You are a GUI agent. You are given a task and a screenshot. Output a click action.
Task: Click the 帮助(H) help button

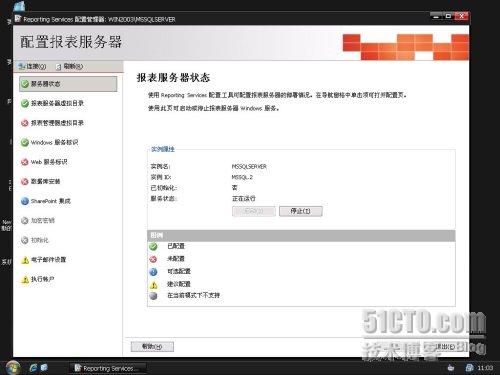(152, 346)
